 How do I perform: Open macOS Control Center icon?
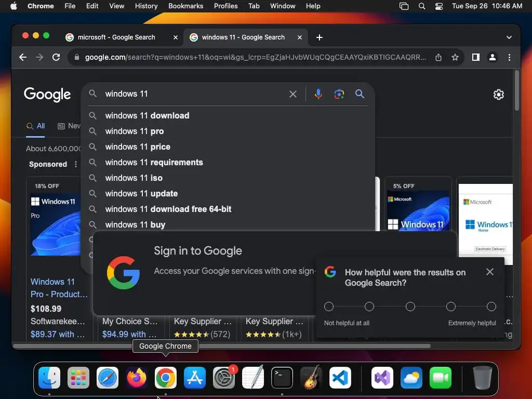(x=438, y=6)
